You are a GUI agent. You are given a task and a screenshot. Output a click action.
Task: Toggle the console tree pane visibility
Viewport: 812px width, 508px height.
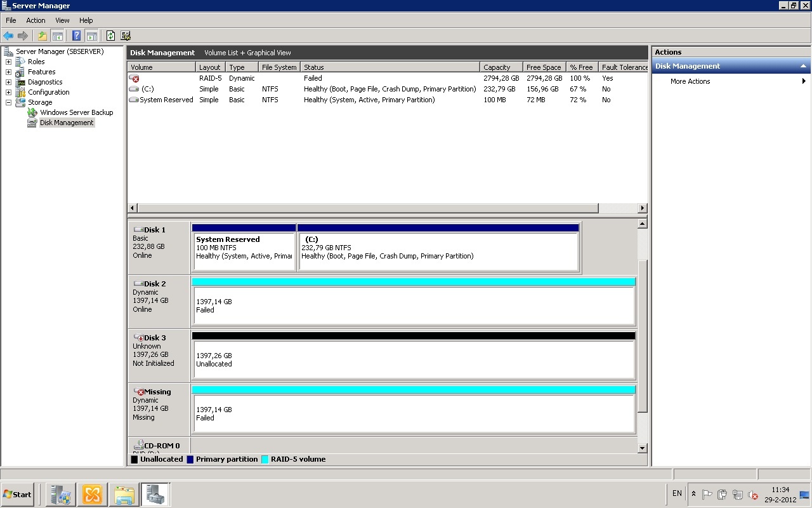57,36
